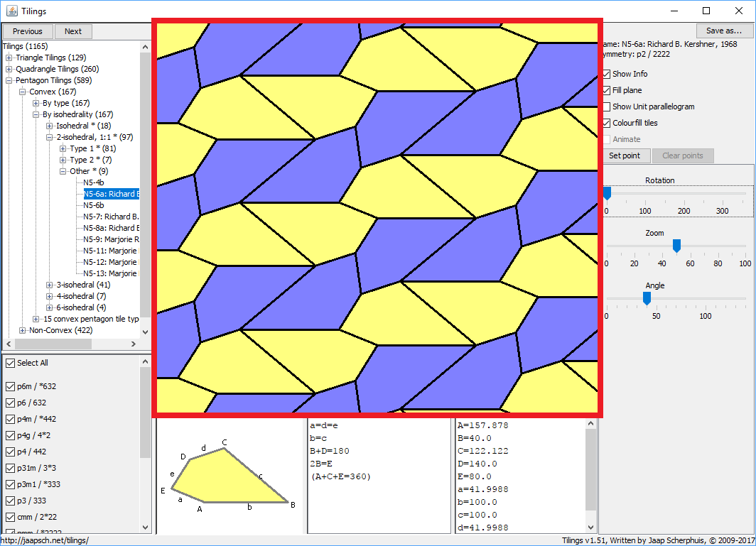Uncheck the p3 / 333 symmetry
The image size is (756, 546).
pyautogui.click(x=10, y=501)
